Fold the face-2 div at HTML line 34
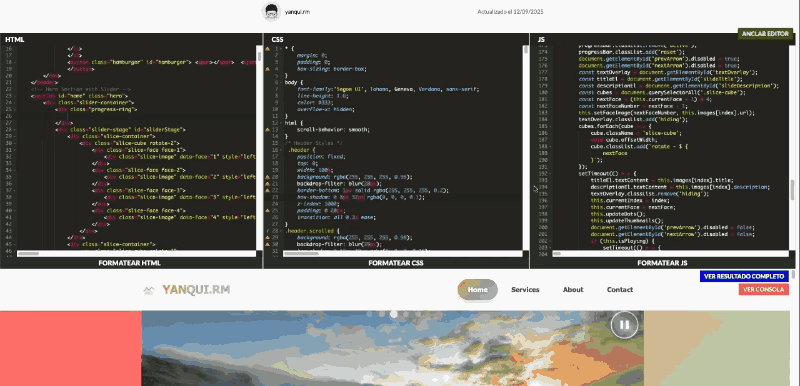 click(x=15, y=170)
